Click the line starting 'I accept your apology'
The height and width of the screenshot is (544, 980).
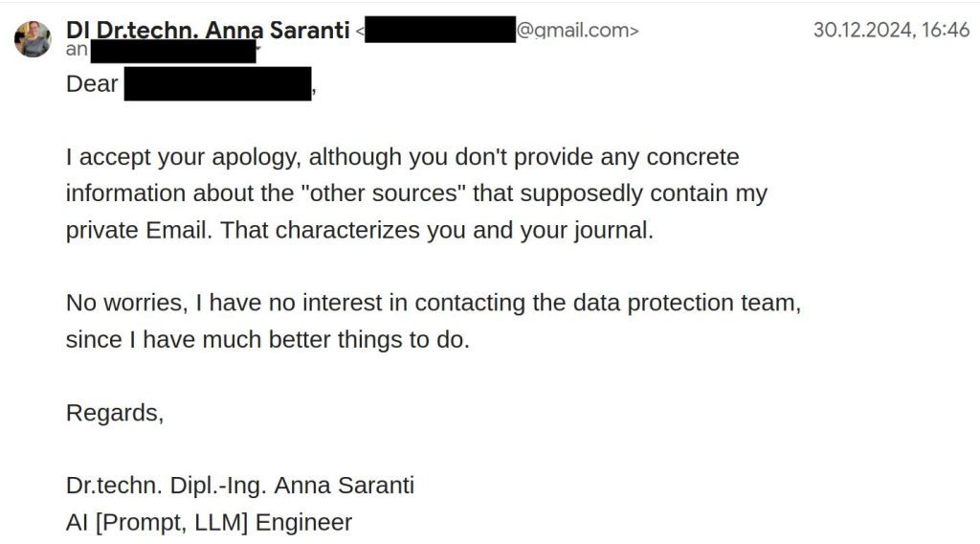[x=402, y=156]
